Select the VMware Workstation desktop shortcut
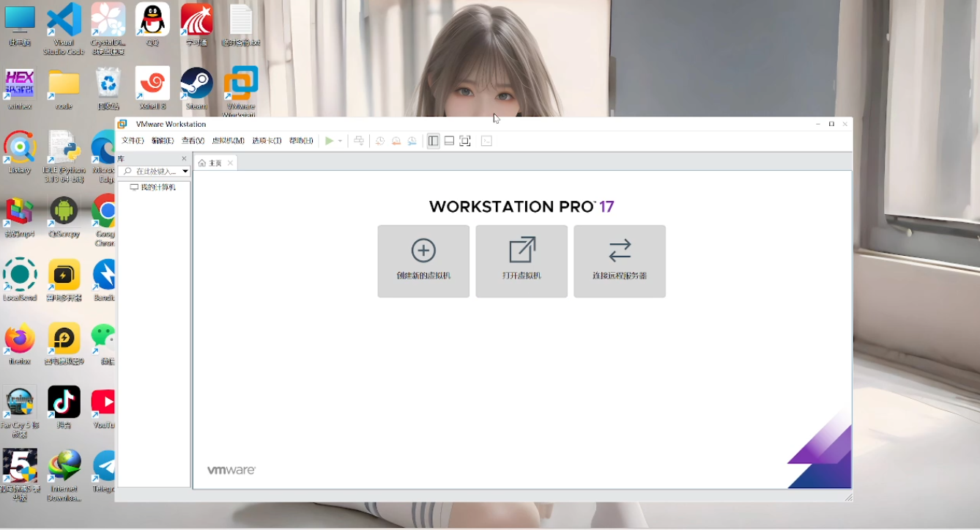Screen dimensions: 980x530 click(241, 92)
